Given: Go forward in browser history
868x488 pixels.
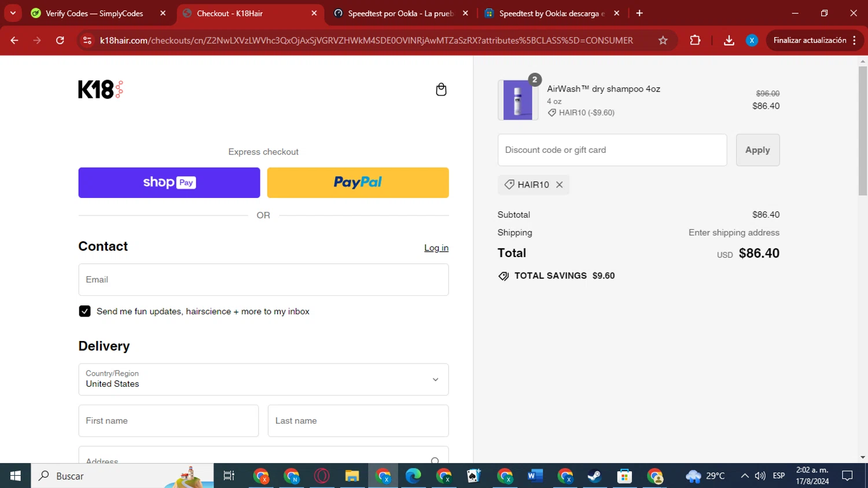Looking at the screenshot, I should point(37,41).
